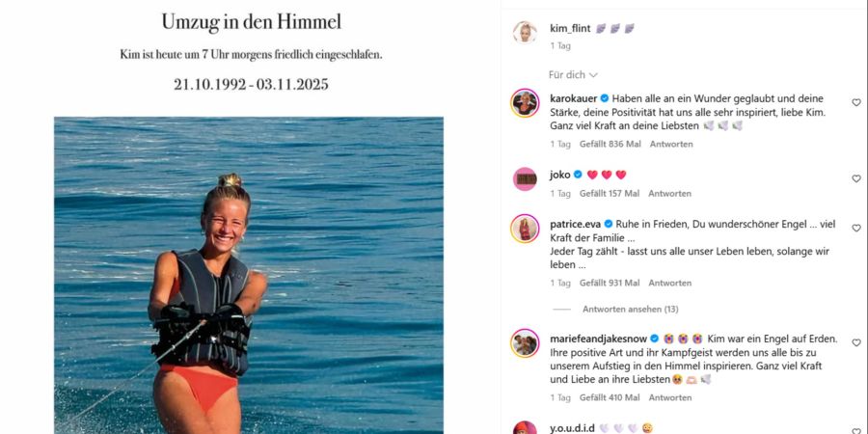Open kim_flint profile picture avatar
The width and height of the screenshot is (868, 434).
coord(525,33)
